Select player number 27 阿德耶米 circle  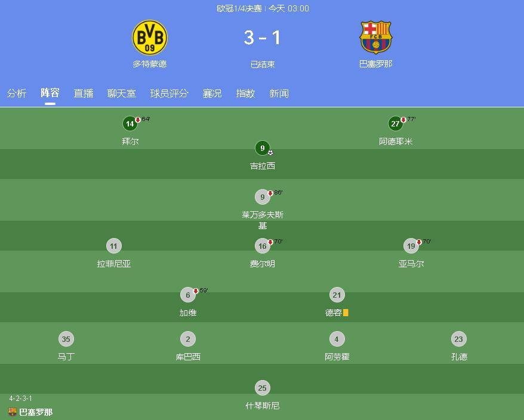click(x=395, y=123)
